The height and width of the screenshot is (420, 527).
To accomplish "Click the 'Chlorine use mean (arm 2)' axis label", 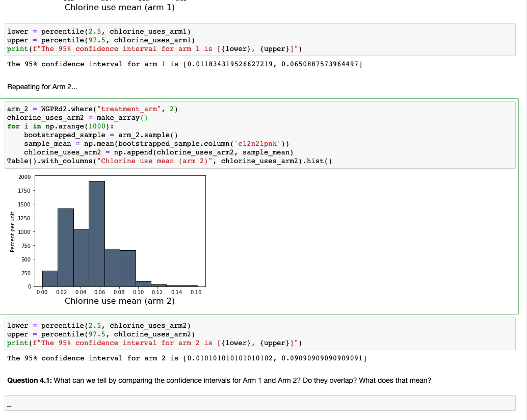I will tap(120, 301).
